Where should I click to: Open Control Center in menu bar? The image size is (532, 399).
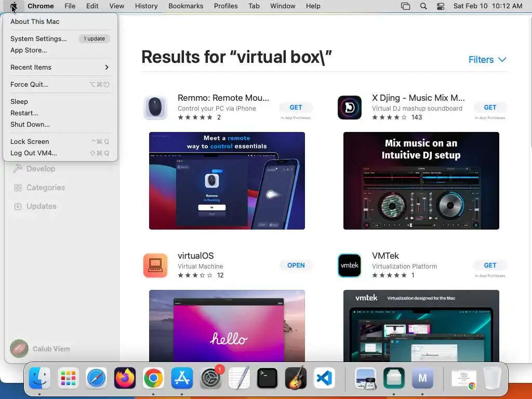(441, 6)
